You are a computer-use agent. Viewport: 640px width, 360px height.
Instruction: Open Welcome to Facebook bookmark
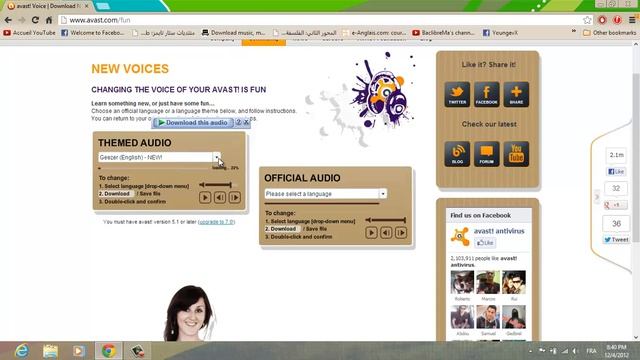93,33
